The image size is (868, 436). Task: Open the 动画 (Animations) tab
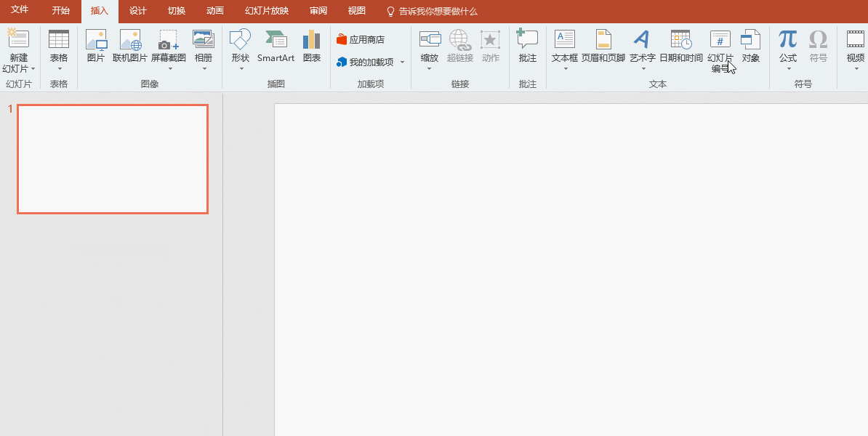click(x=214, y=12)
